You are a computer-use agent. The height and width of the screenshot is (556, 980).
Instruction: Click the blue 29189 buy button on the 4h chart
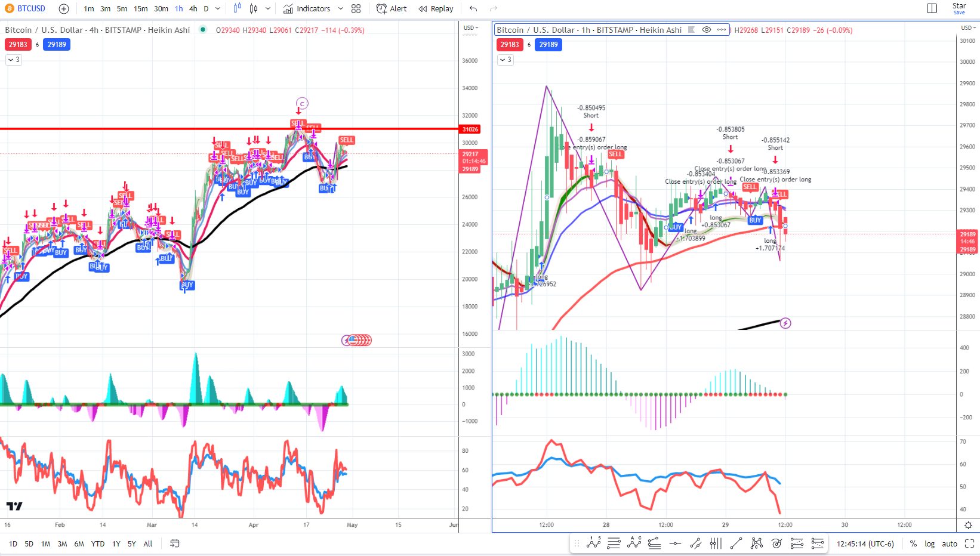[57, 45]
